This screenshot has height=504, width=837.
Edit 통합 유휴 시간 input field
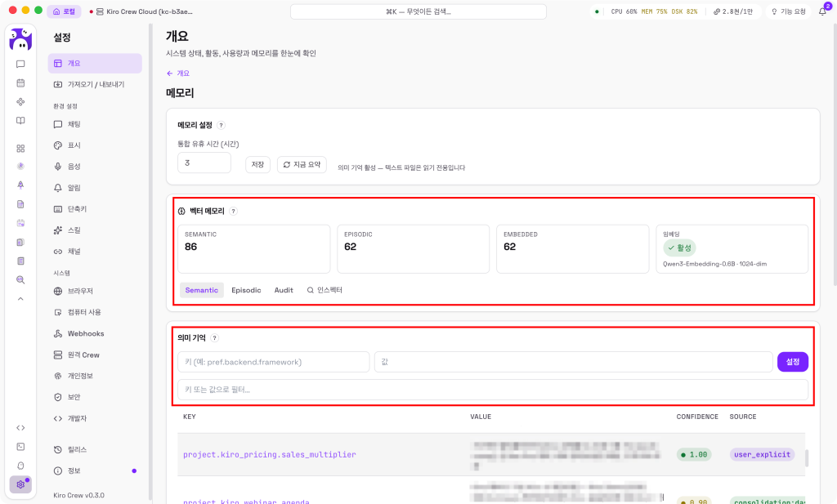coord(204,163)
